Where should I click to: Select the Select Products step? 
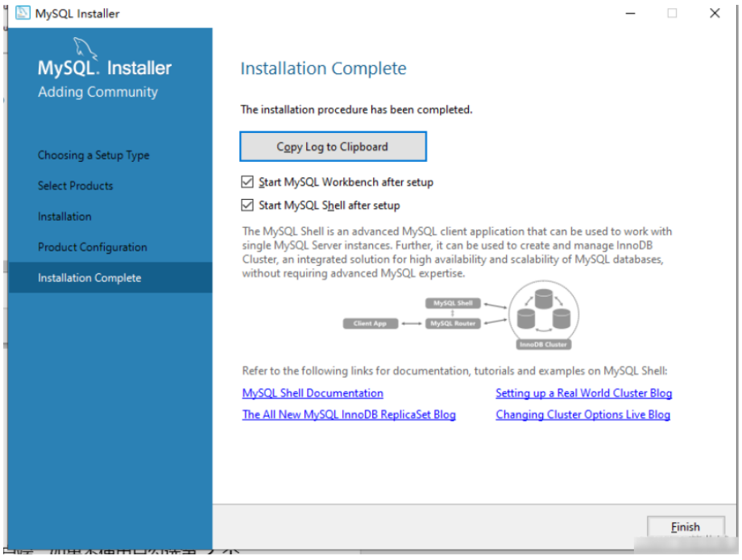[75, 185]
